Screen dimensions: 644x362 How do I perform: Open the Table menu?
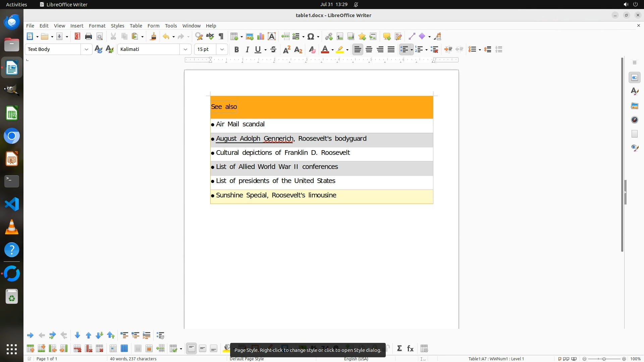click(x=136, y=26)
